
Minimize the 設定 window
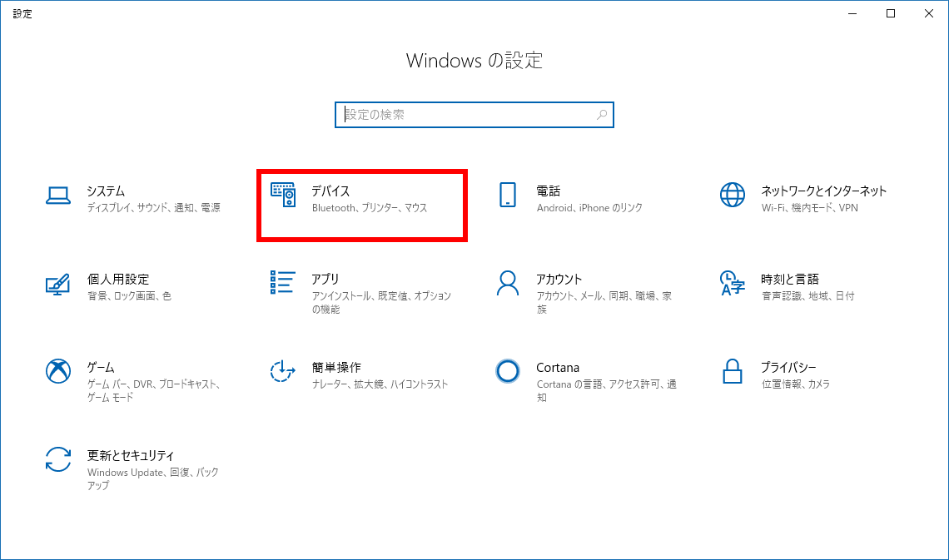[852, 13]
